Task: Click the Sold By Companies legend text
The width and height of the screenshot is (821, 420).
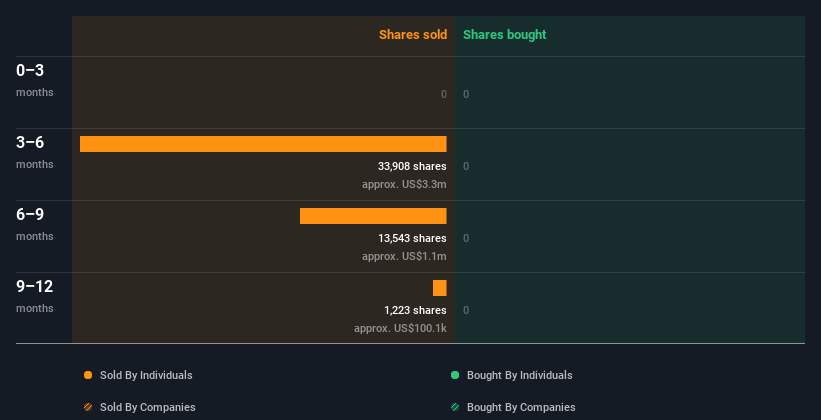Action: pyautogui.click(x=148, y=407)
